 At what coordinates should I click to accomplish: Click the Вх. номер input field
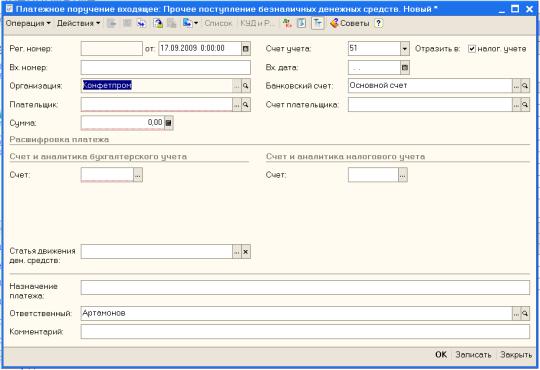166,68
